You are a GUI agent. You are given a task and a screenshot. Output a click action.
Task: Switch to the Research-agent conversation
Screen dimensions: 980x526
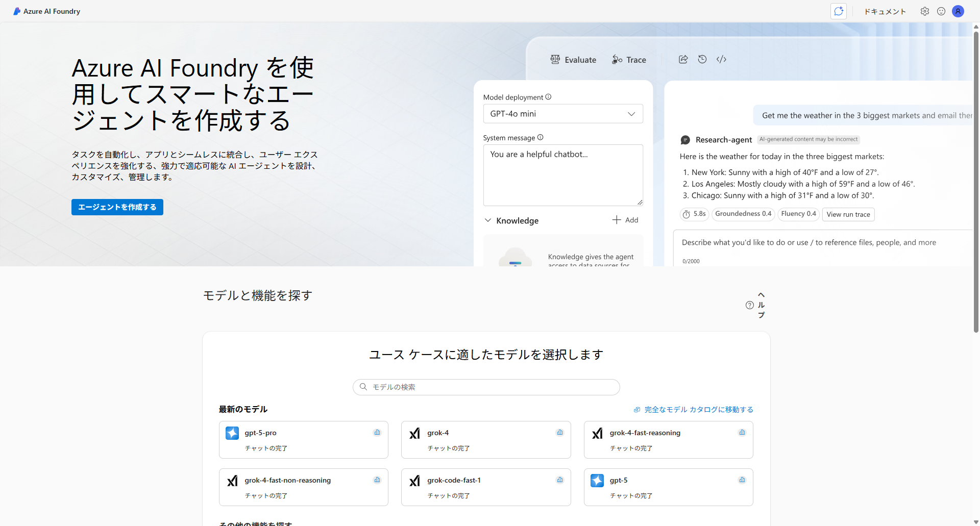coord(724,139)
